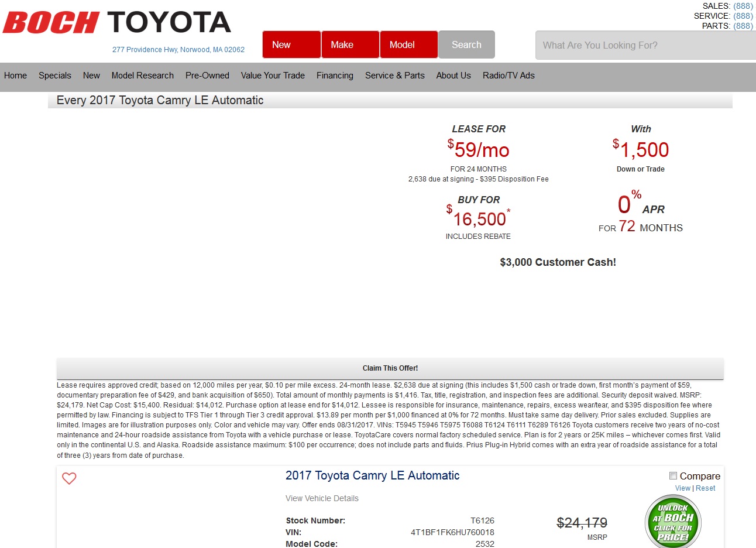Open the Make dropdown
Image resolution: width=756 pixels, height=548 pixels.
pos(350,44)
